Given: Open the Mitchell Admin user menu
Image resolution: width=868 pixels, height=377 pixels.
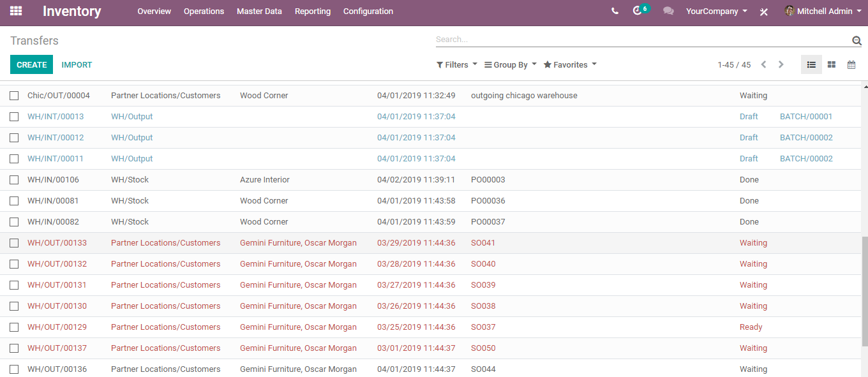Looking at the screenshot, I should pos(823,11).
